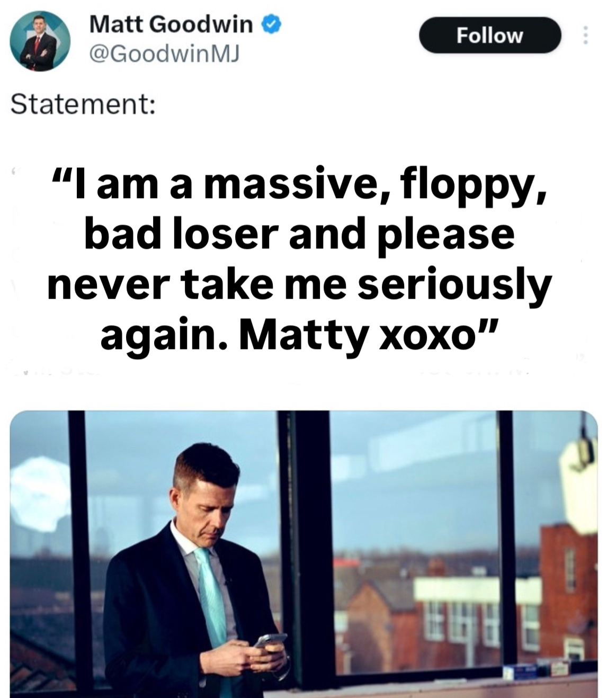Click the "again. Matty xoxo" line
Image resolution: width=616 pixels, height=698 pixels.
pyautogui.click(x=286, y=335)
